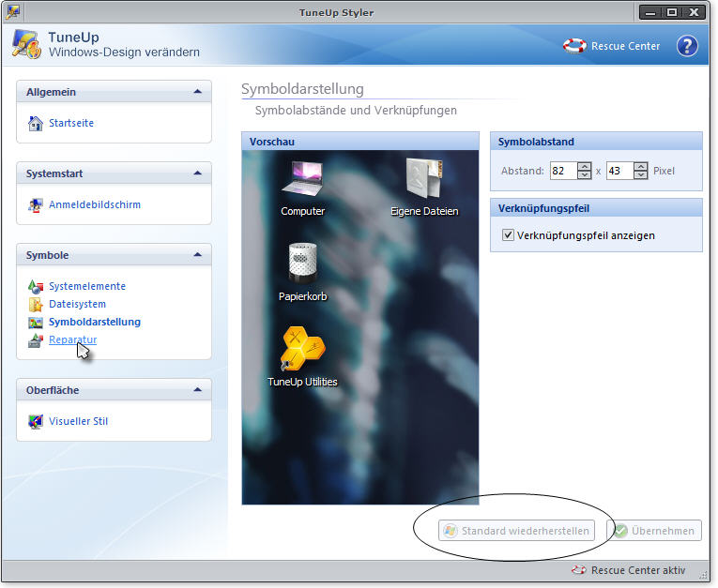Open the Visueller Stil link

78,421
